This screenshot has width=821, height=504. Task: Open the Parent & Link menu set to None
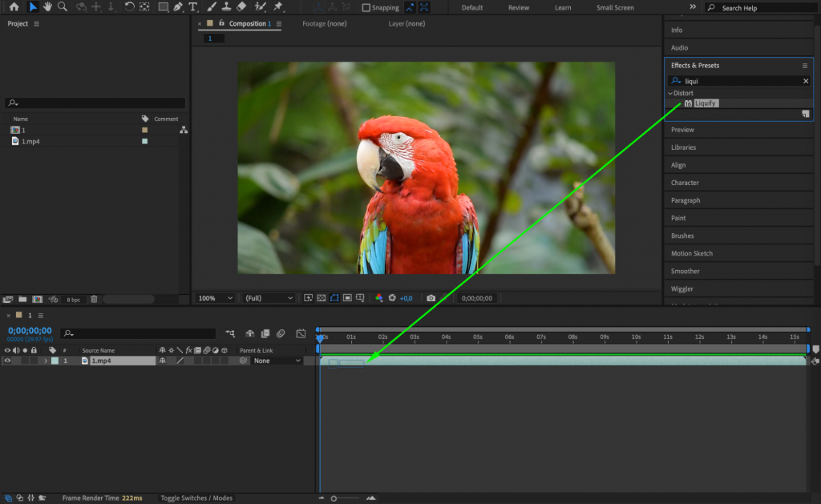(277, 361)
